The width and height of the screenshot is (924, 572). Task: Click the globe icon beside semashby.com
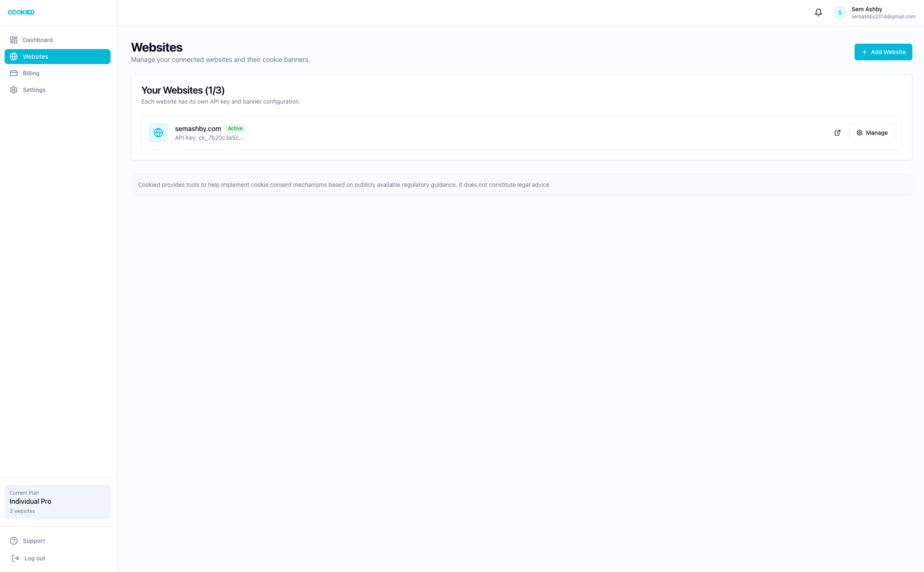(158, 132)
